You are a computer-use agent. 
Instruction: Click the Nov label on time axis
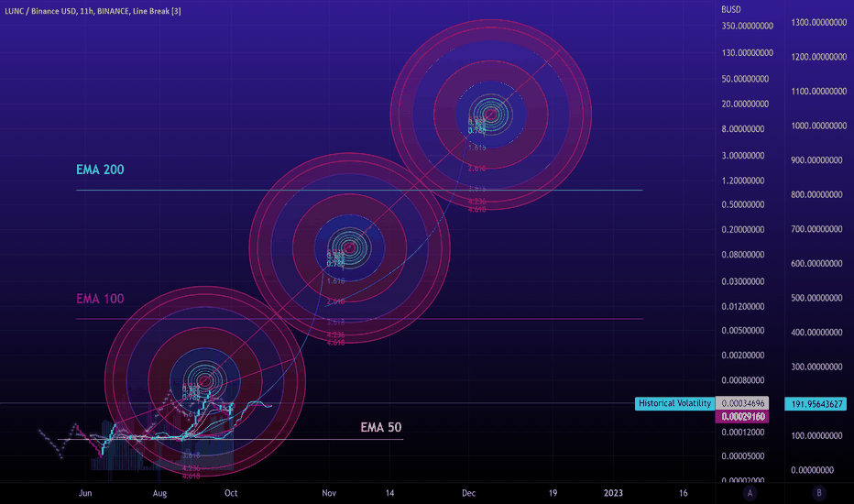(x=329, y=493)
